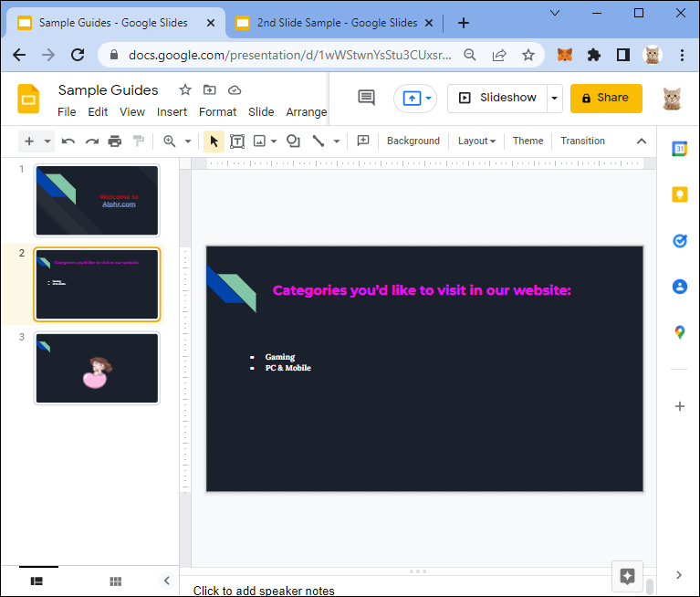Switch to filmstrip view

37,581
